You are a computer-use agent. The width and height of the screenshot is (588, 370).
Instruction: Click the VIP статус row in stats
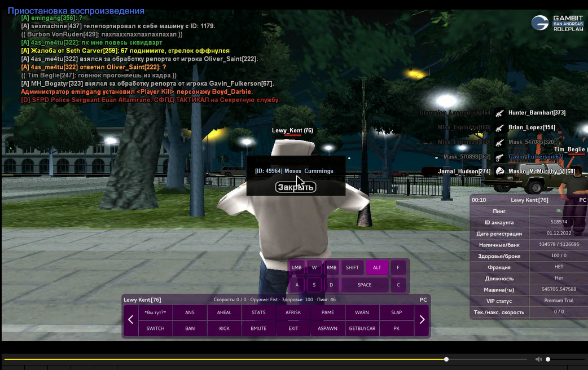tap(528, 301)
